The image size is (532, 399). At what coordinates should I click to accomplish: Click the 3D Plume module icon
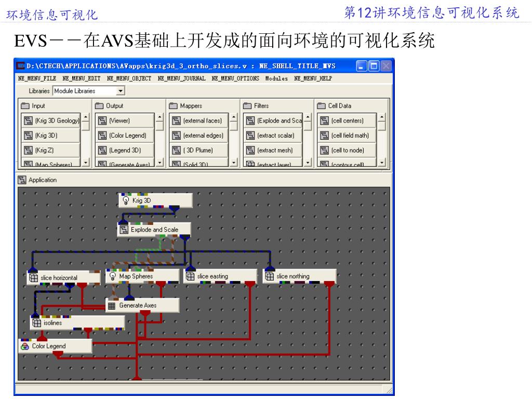[176, 150]
